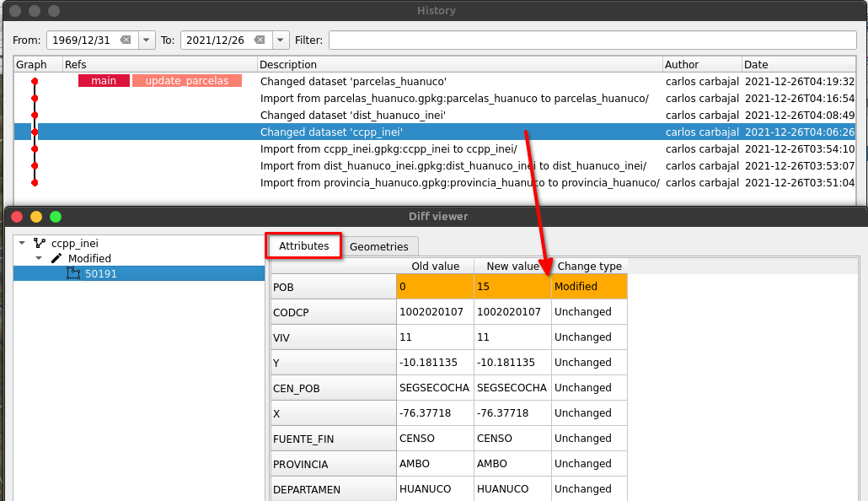Close the Diff viewer window

(x=17, y=217)
